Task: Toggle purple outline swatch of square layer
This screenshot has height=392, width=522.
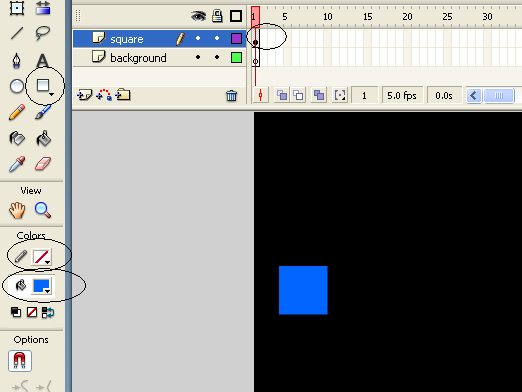Action: point(236,39)
